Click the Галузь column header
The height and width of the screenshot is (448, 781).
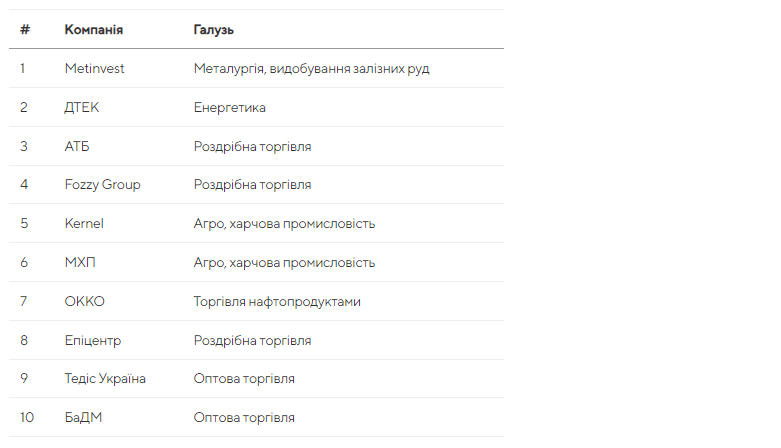pos(214,30)
